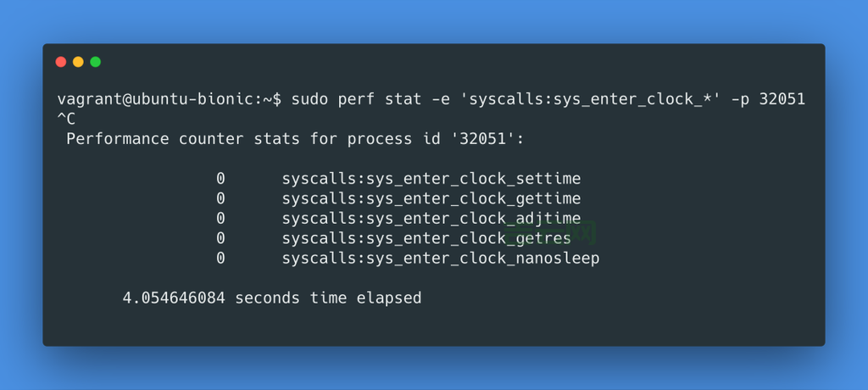Image resolution: width=868 pixels, height=390 pixels.
Task: Click the yellow minimize window button
Action: click(x=78, y=62)
